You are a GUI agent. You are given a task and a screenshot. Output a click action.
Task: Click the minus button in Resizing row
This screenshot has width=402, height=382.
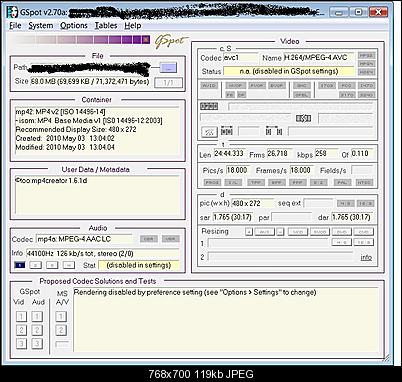281,232
